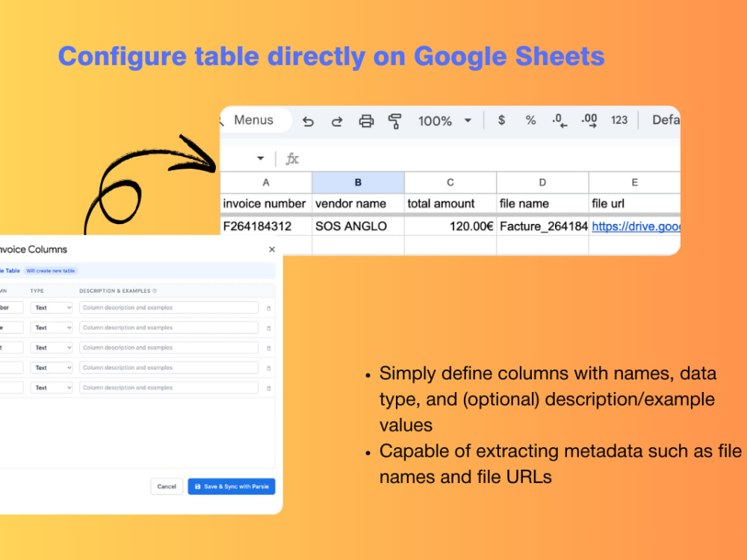Format as percent with the % icon
Viewport: 747px width, 560px height.
tap(530, 120)
